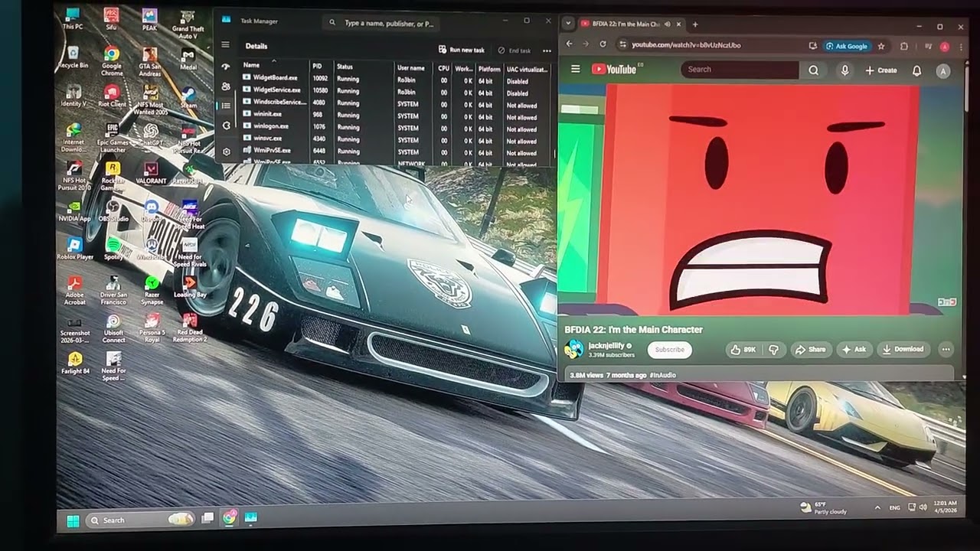Screen dimensions: 980x551
Task: Open Task Manager settings gear
Action: click(226, 152)
